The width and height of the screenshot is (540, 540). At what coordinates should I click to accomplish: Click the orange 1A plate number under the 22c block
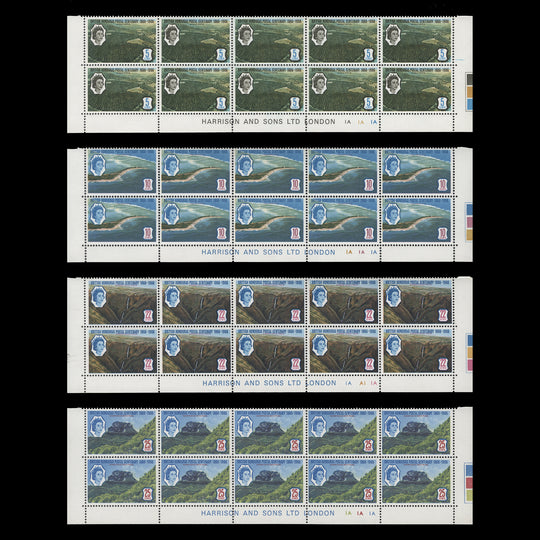(362, 383)
